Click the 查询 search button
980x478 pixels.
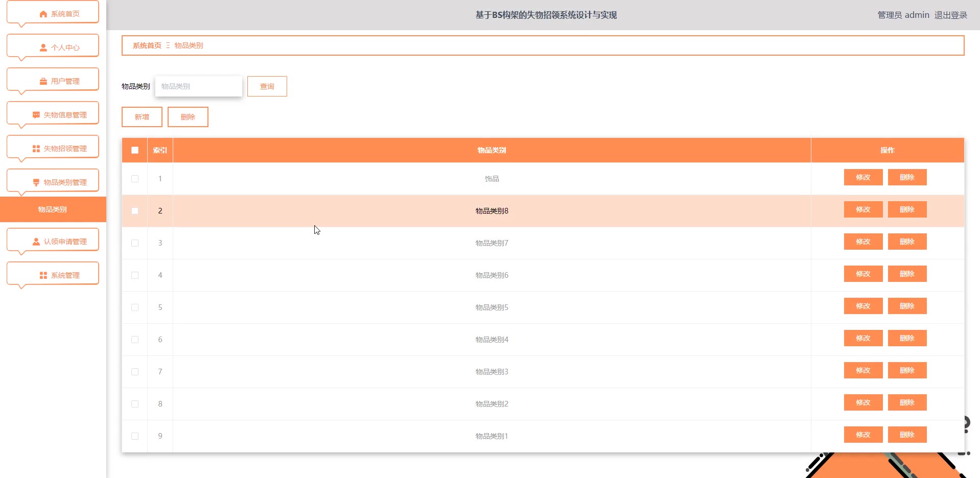pyautogui.click(x=267, y=86)
